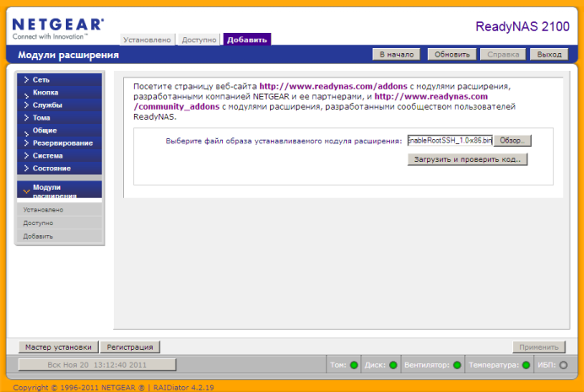Click the В начало button
Viewport: 584px width, 392px height.
397,54
